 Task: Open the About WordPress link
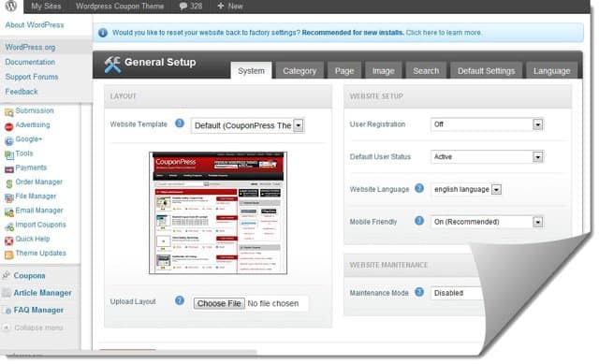(x=35, y=25)
